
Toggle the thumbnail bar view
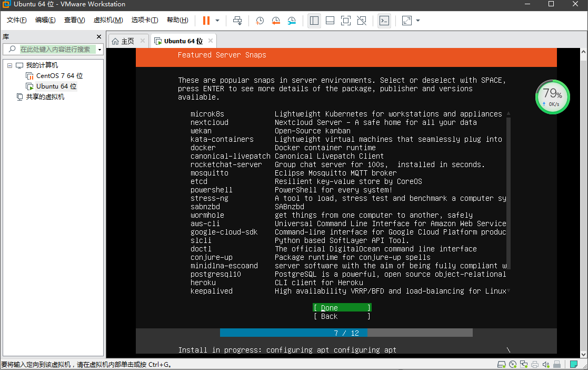point(330,20)
